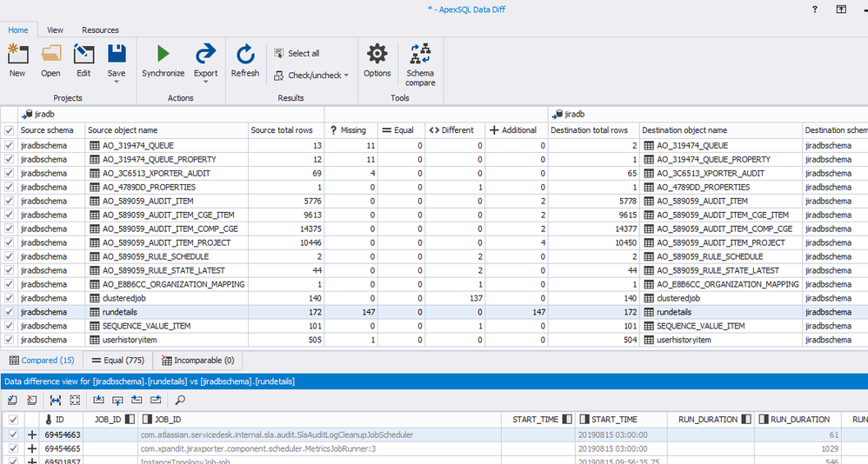Toggle the header select-all checkbox in object grid
The image size is (868, 464).
click(9, 130)
